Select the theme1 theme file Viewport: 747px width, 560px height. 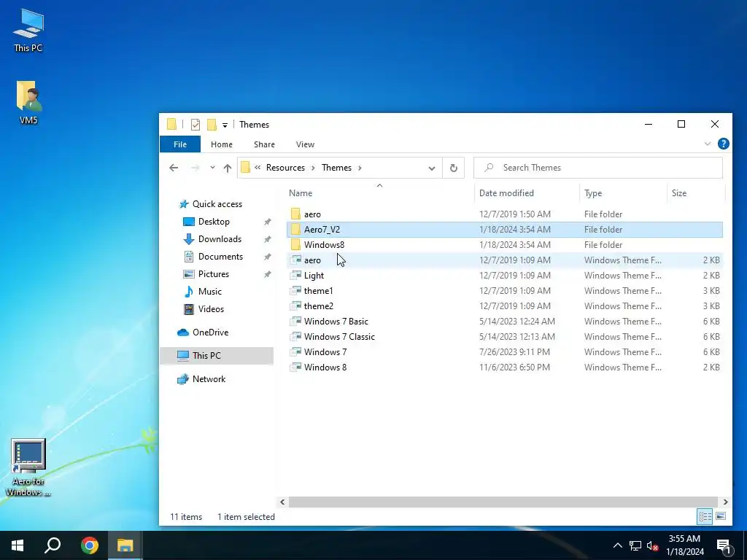pyautogui.click(x=505, y=290)
